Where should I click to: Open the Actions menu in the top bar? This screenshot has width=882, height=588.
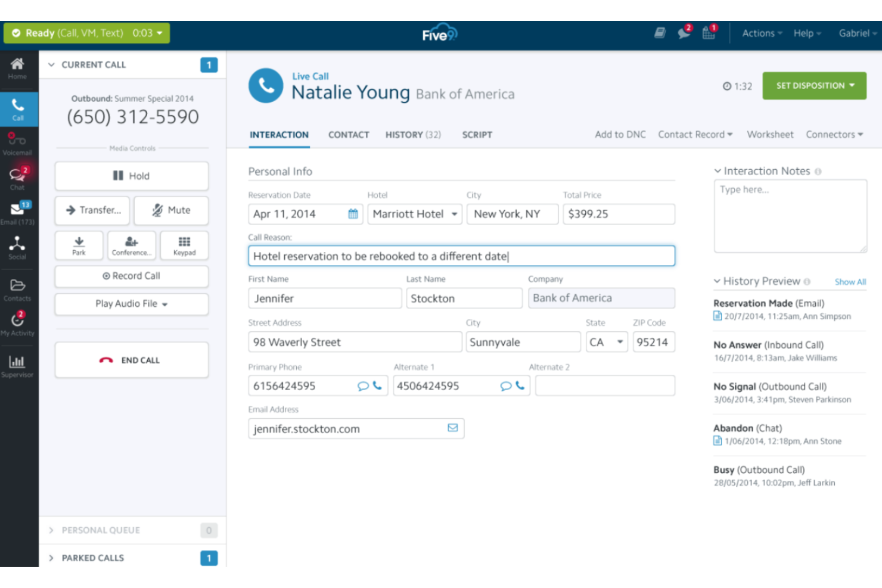pyautogui.click(x=759, y=33)
